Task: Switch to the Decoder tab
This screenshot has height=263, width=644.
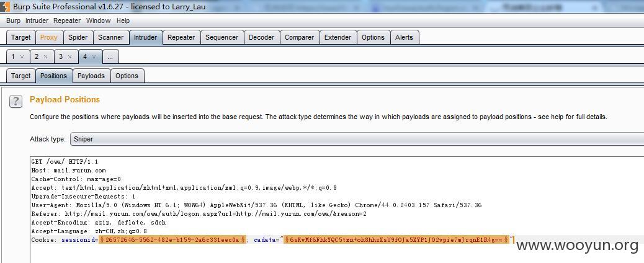Action: point(262,37)
